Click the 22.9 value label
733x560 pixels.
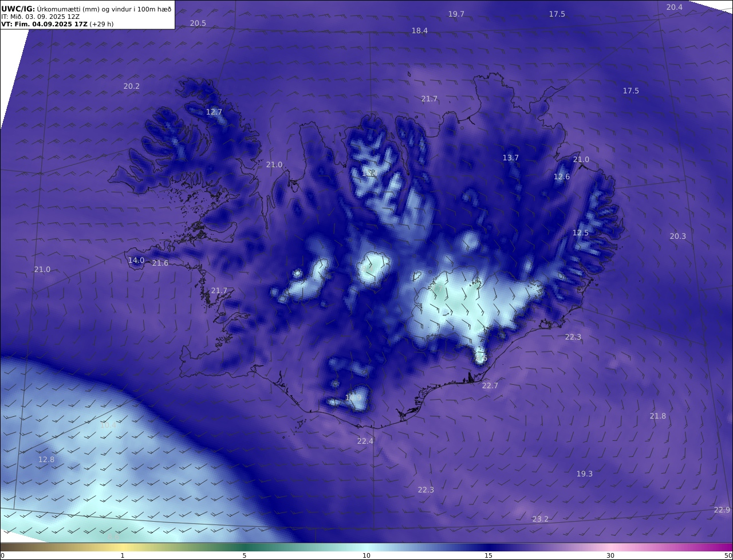pyautogui.click(x=722, y=510)
